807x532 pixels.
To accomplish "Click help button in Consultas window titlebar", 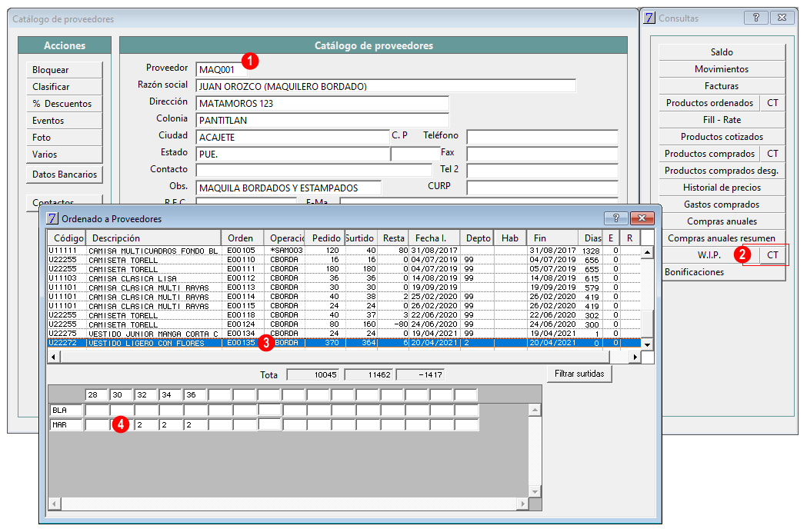I will (755, 18).
